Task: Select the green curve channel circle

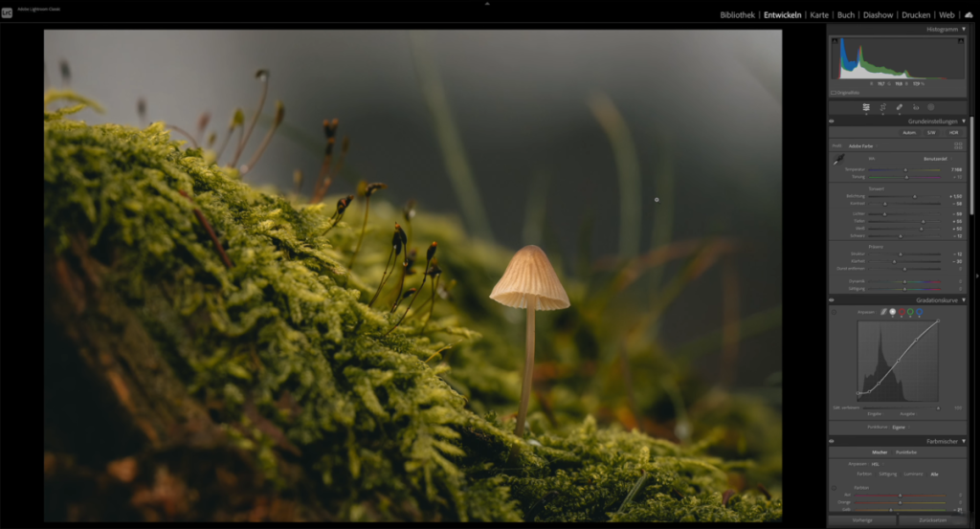Action: point(910,312)
